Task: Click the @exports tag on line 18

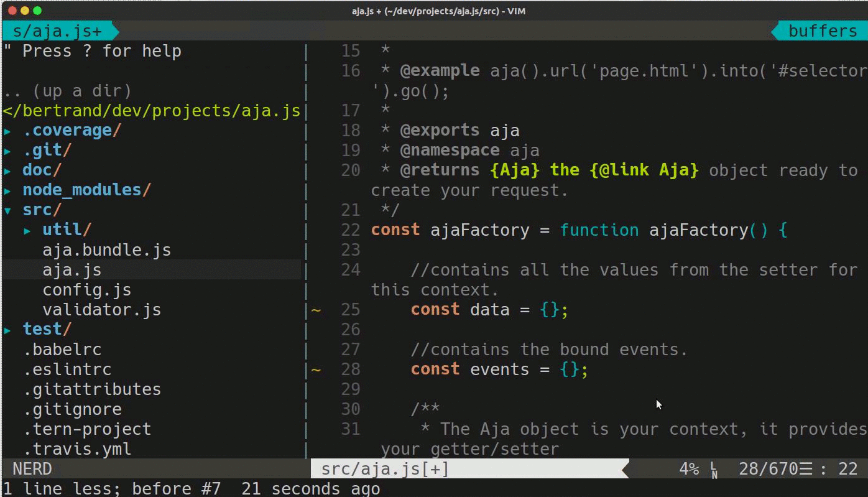Action: pos(440,131)
